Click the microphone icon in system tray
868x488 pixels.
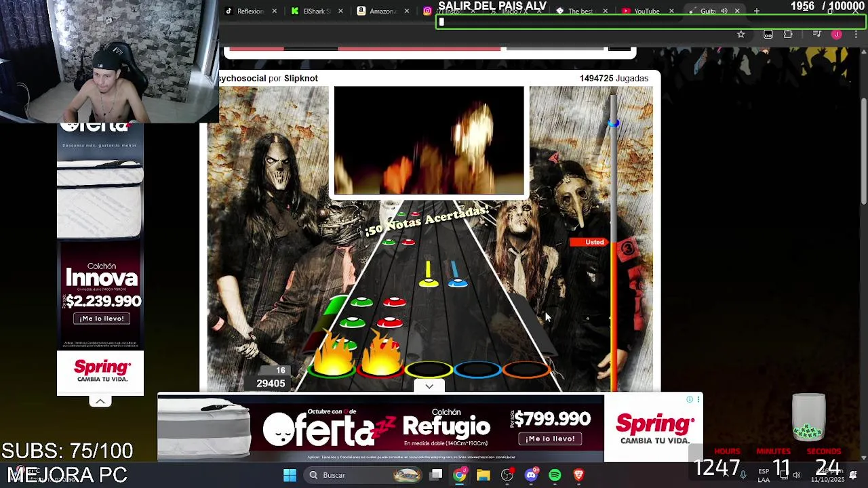(743, 475)
